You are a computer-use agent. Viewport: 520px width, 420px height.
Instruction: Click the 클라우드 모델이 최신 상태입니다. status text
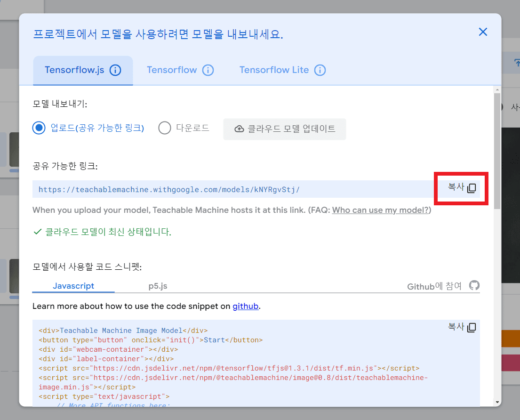(x=108, y=232)
